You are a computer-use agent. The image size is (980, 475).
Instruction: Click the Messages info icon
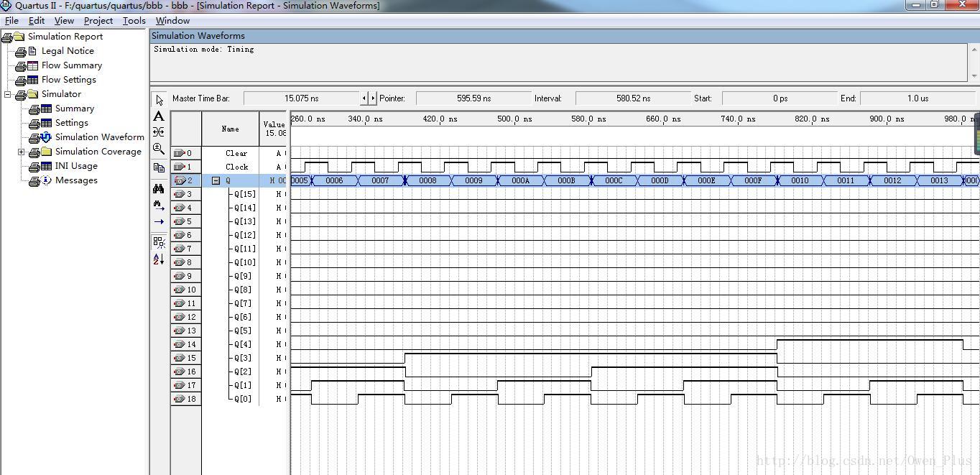pyautogui.click(x=46, y=180)
